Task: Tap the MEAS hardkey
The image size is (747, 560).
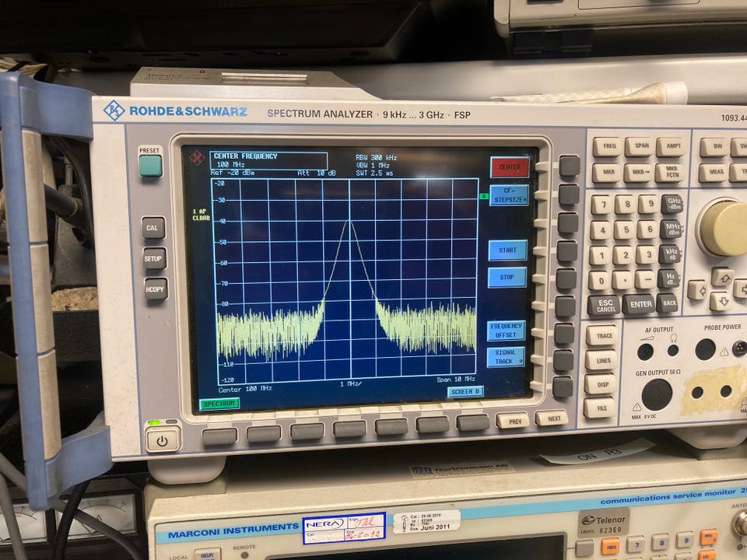Action: coord(714,173)
